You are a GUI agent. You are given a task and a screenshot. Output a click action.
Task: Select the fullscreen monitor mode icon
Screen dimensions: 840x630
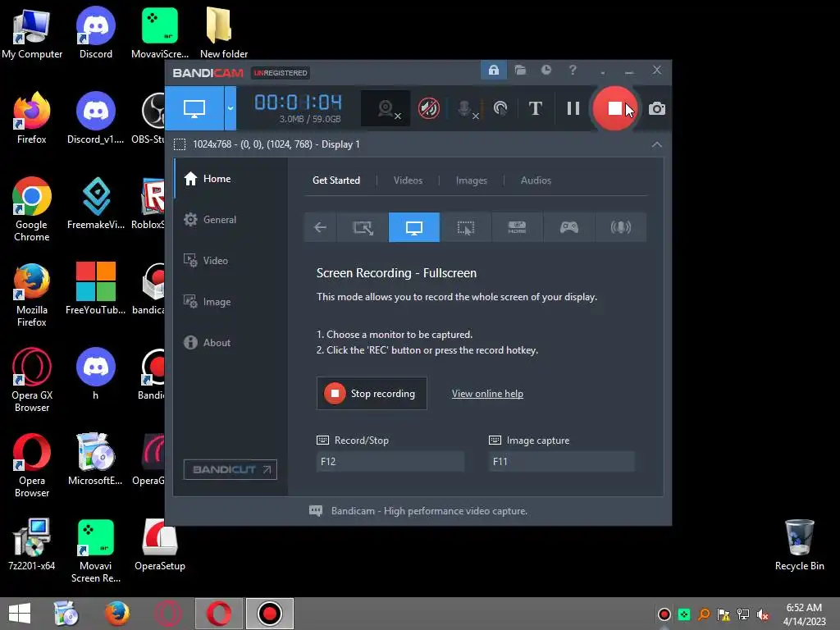click(414, 227)
